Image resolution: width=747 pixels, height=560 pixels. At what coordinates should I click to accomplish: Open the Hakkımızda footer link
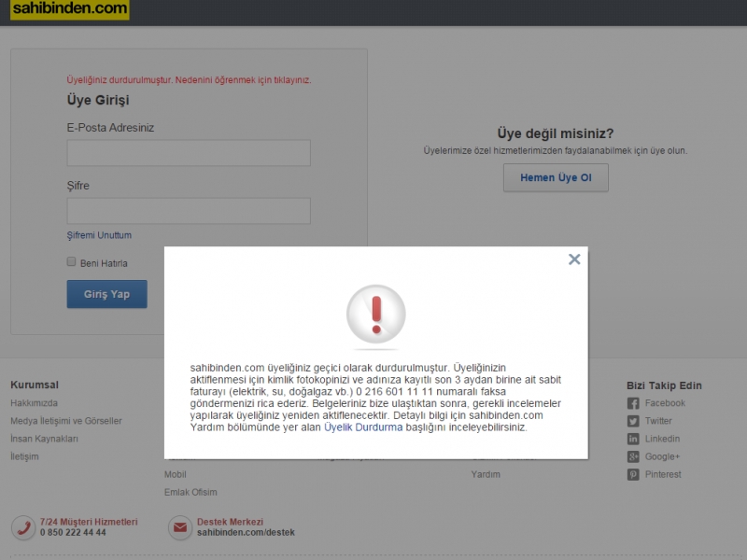coord(35,403)
